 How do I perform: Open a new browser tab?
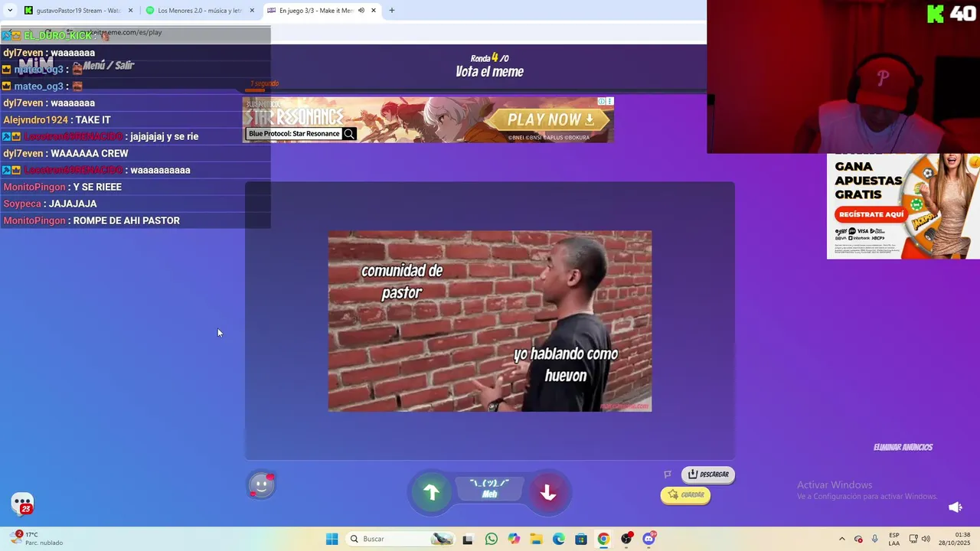click(392, 11)
